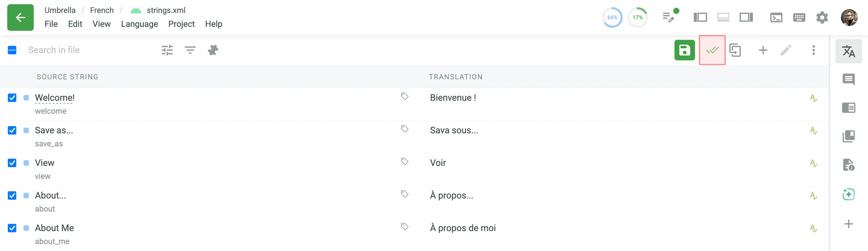Open the comments panel icon in sidebar

pos(848,80)
